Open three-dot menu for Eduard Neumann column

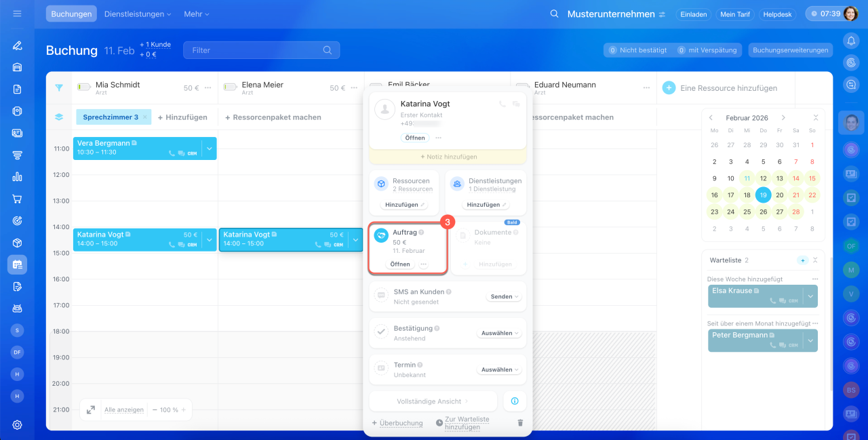click(646, 88)
